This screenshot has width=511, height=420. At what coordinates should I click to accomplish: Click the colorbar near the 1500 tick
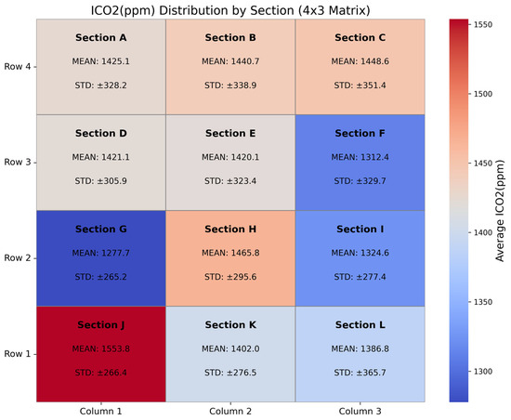tap(459, 94)
